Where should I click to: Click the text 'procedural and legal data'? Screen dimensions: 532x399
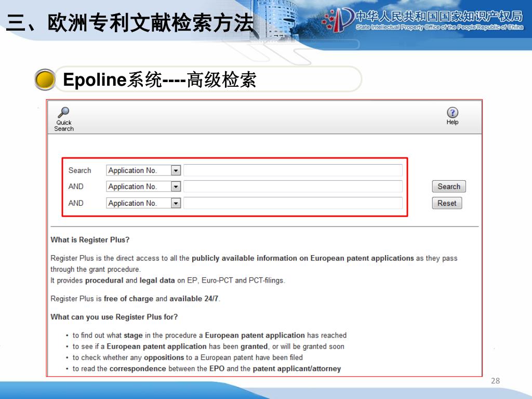[x=130, y=280]
